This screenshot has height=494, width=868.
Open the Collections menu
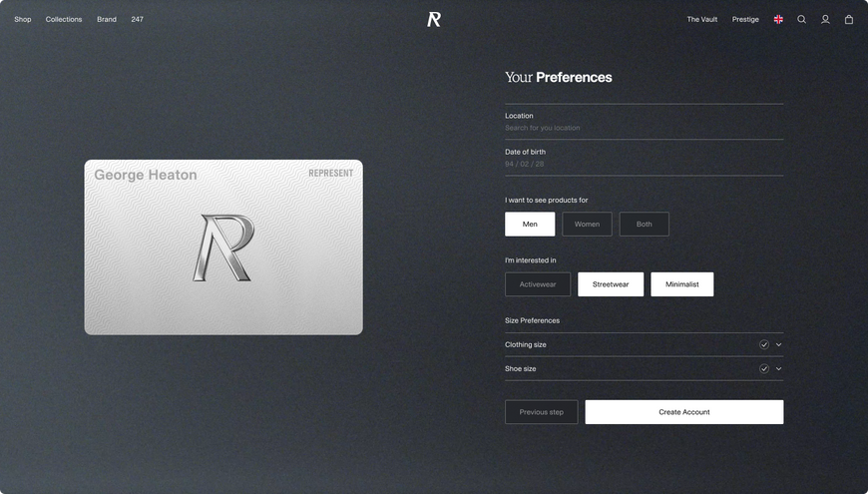pyautogui.click(x=64, y=19)
